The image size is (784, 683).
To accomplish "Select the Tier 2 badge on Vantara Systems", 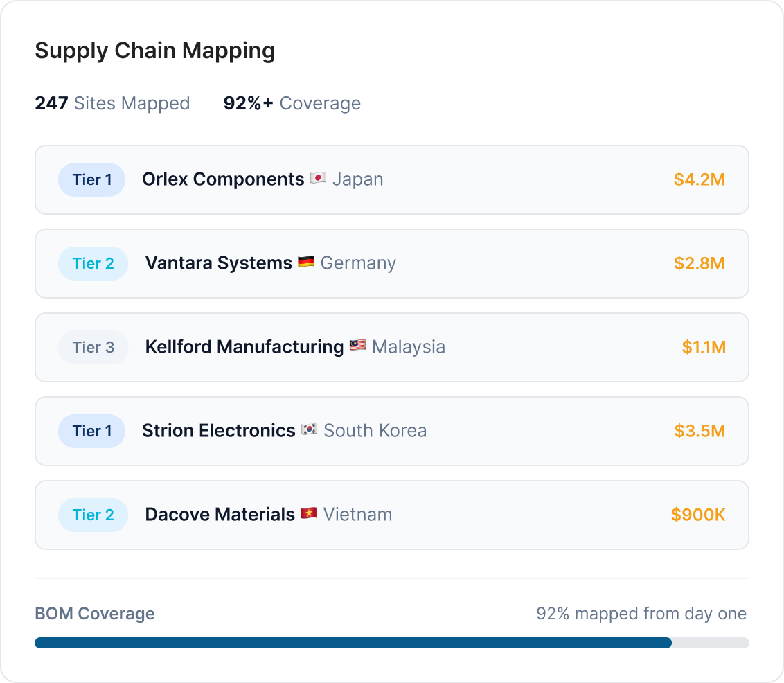I will click(x=93, y=263).
